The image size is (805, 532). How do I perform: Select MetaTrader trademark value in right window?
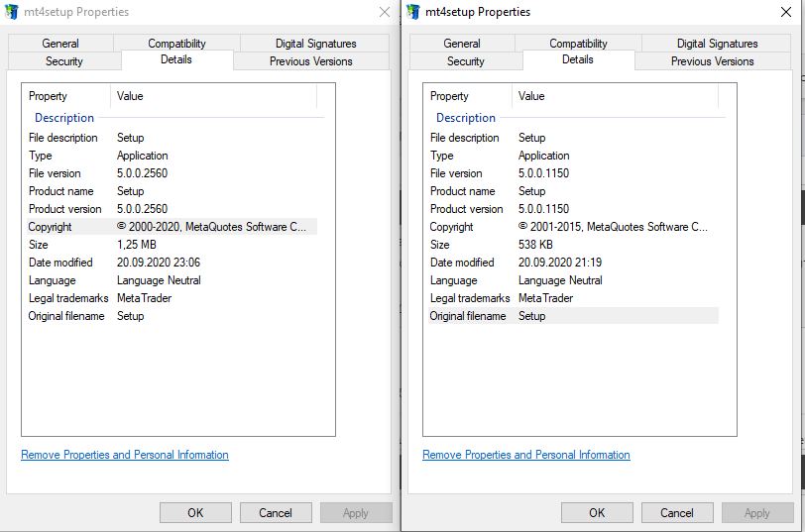[x=545, y=298]
